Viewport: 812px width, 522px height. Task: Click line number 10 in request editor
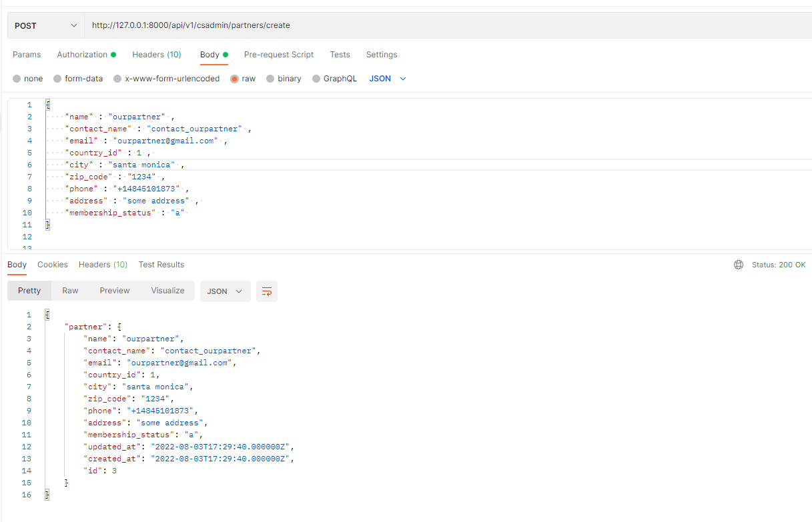(x=27, y=213)
